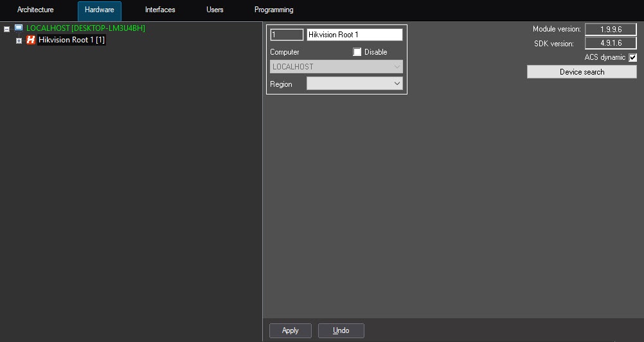The width and height of the screenshot is (644, 342).
Task: Select Hikvision Root 1 [1] tree item
Action: [71, 40]
